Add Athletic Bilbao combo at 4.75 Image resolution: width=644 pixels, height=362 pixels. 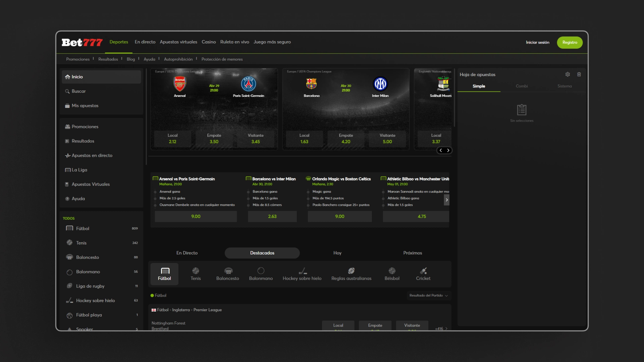click(x=416, y=217)
